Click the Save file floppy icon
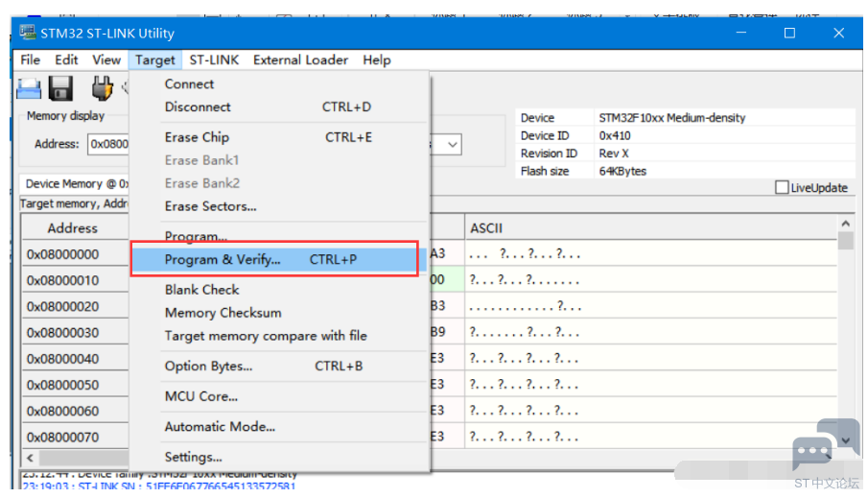 [x=60, y=88]
